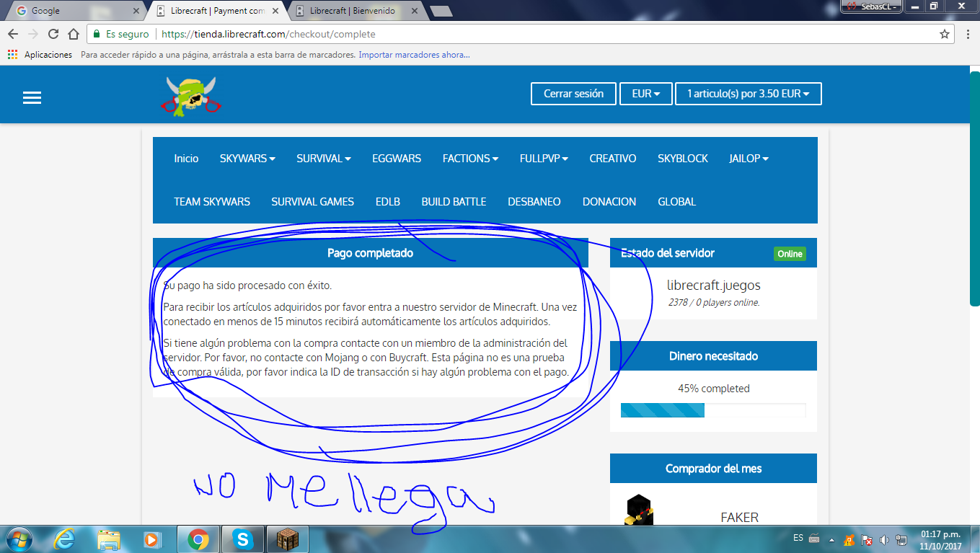Open the new tab button
The height and width of the screenshot is (553, 980).
click(x=441, y=11)
